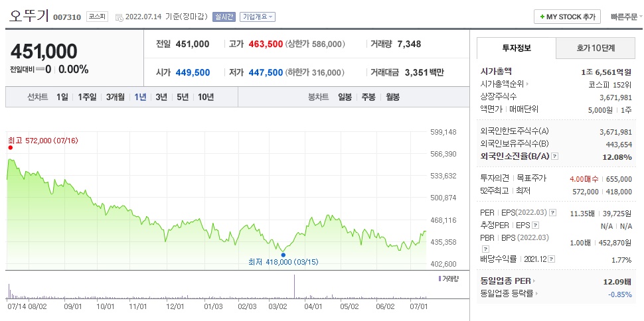
Task: Click the 오뚜기 stock name heading
Action: [29, 15]
